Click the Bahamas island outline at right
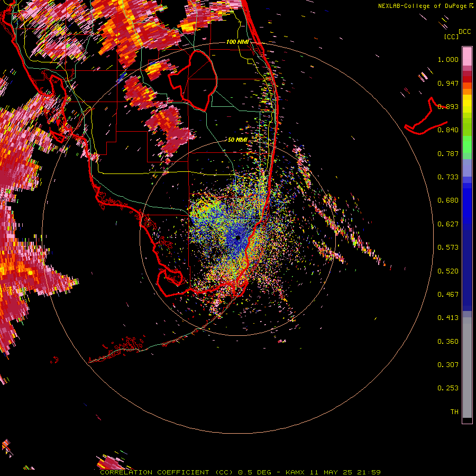476x476 pixels. (x=426, y=116)
